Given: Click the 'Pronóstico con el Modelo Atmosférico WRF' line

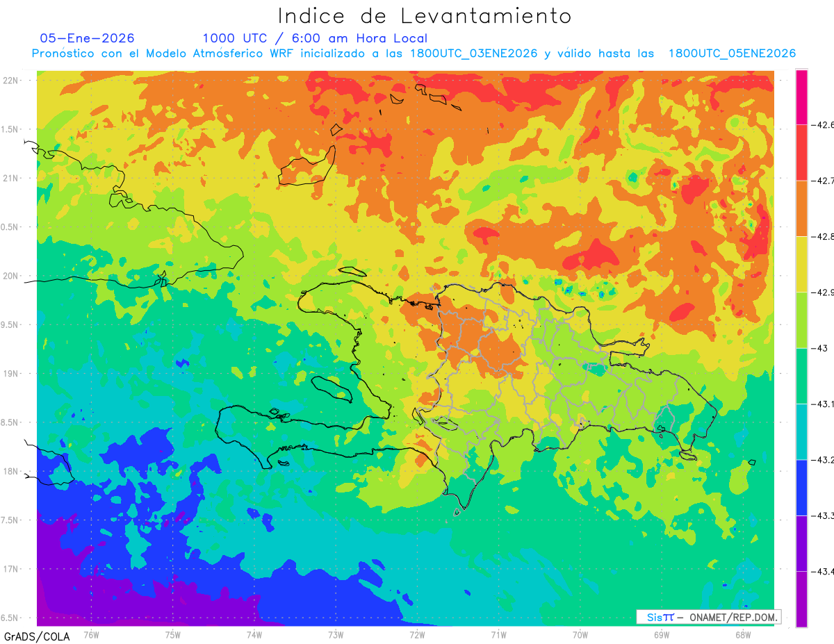Looking at the screenshot, I should (414, 53).
